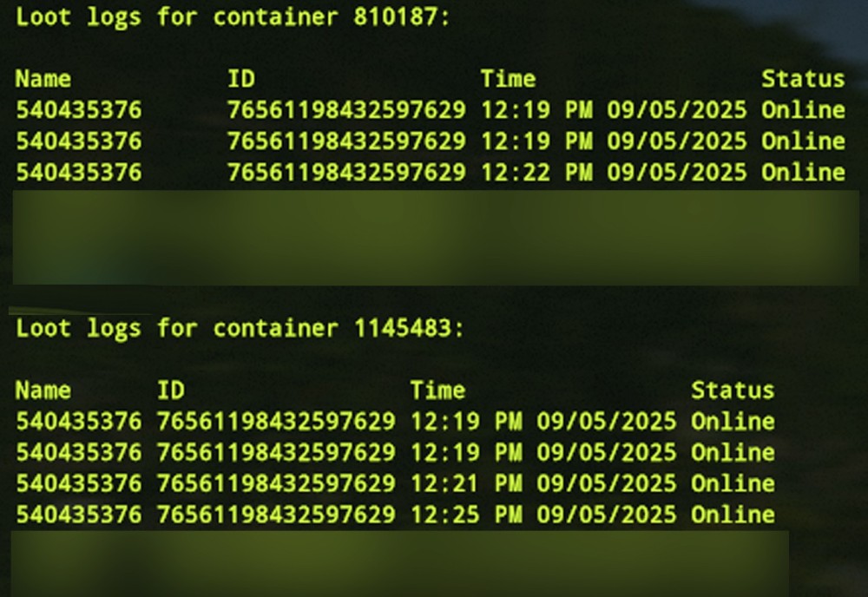This screenshot has height=597, width=868.
Task: Click Status column header in container 1145483 table
Action: (x=733, y=390)
